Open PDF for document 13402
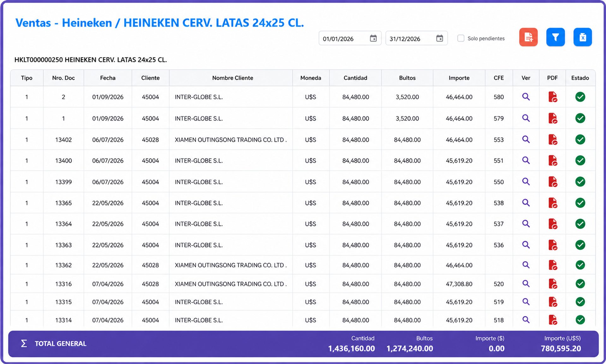Viewport: 606px width, 364px height. click(553, 140)
